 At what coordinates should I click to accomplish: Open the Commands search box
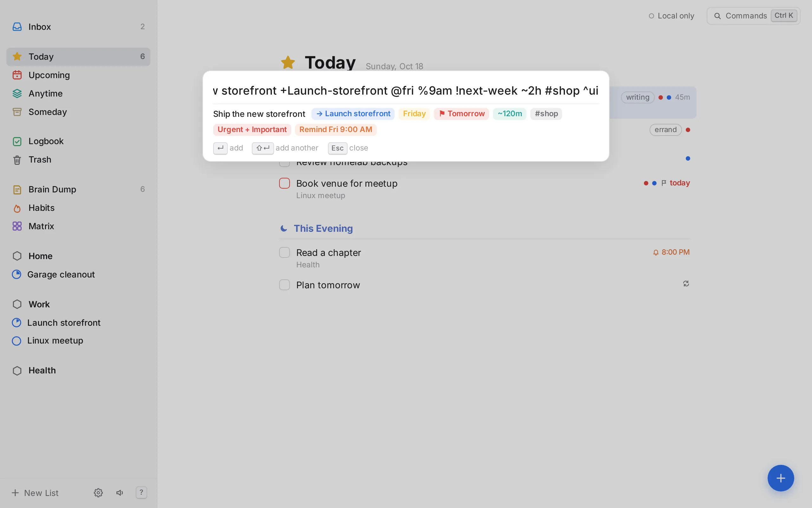point(753,16)
